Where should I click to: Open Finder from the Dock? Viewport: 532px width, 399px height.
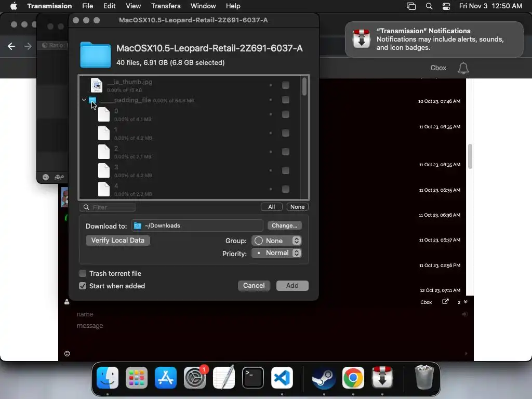click(x=108, y=378)
